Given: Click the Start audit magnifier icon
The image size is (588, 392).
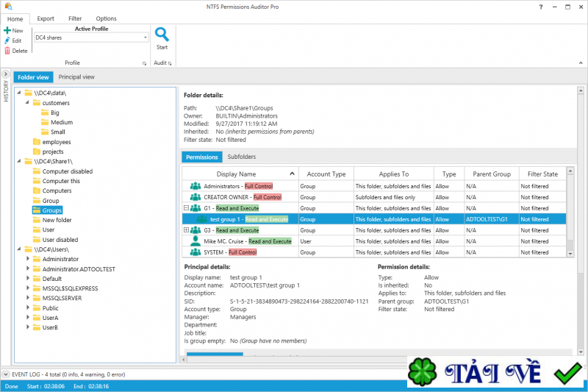Looking at the screenshot, I should 162,35.
